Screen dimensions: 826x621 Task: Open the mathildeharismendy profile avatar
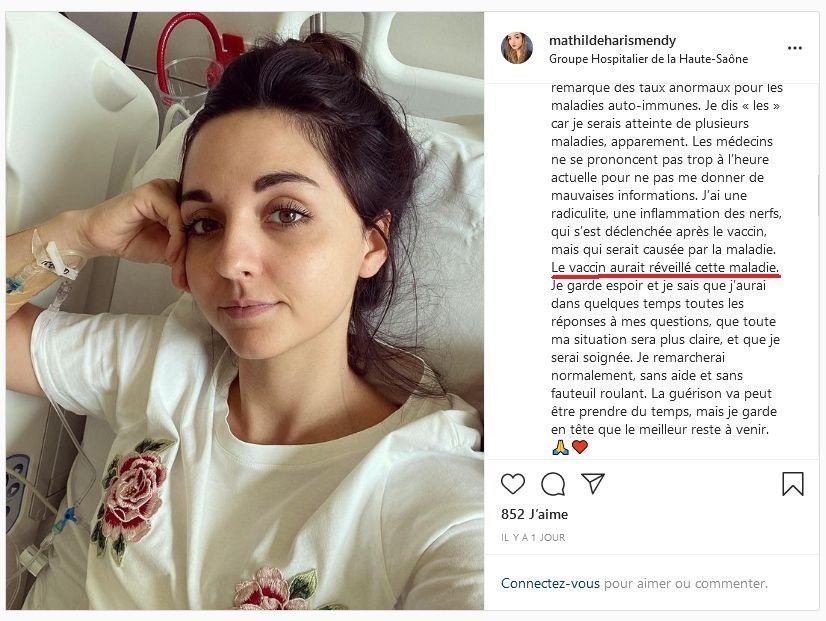click(517, 48)
